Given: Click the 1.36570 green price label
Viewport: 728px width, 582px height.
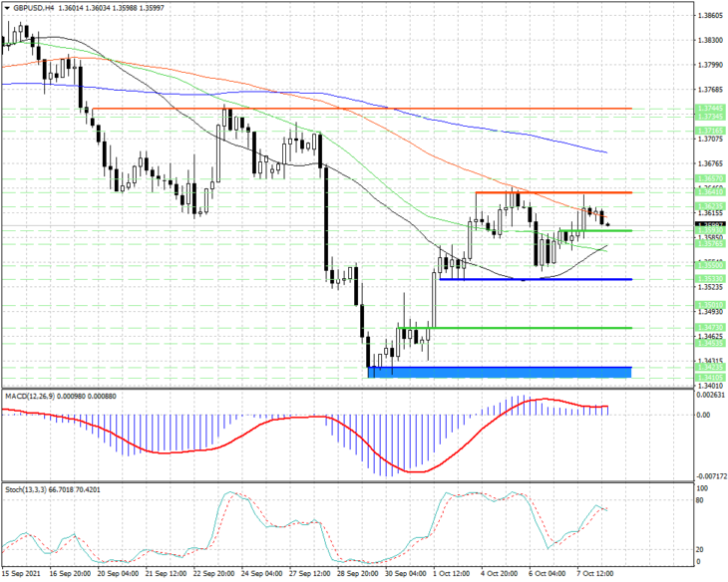Looking at the screenshot, I should coord(710,178).
